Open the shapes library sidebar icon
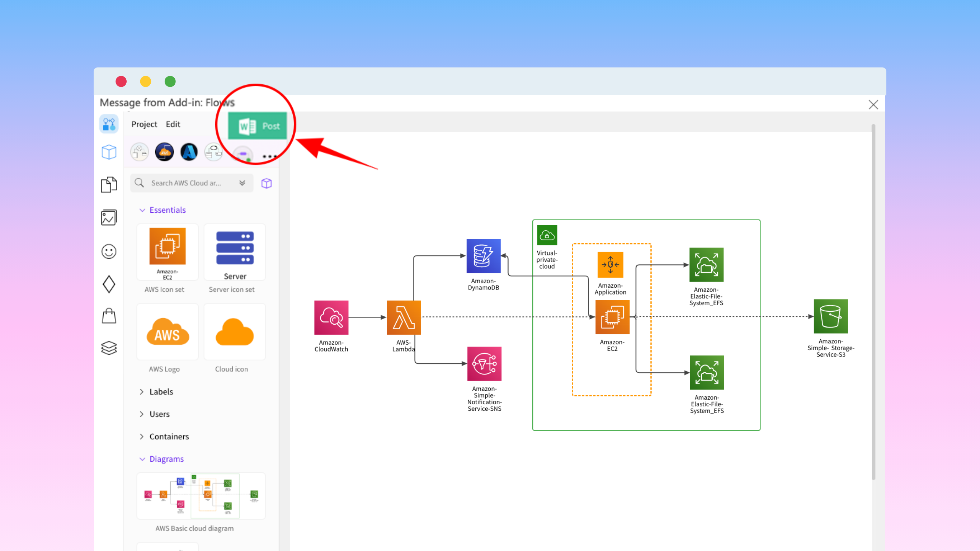Screen dimensions: 980x551 tap(109, 124)
